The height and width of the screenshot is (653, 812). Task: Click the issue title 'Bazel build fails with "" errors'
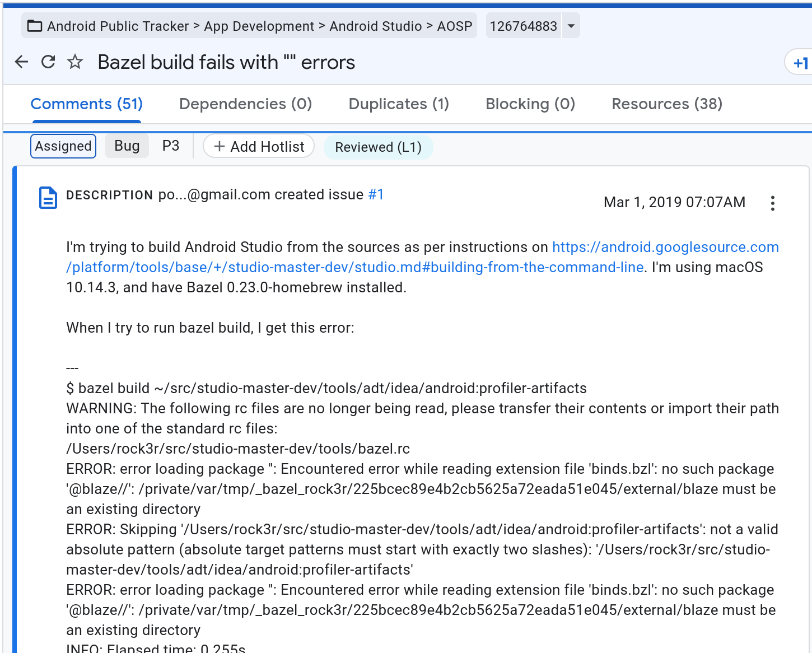coord(226,62)
